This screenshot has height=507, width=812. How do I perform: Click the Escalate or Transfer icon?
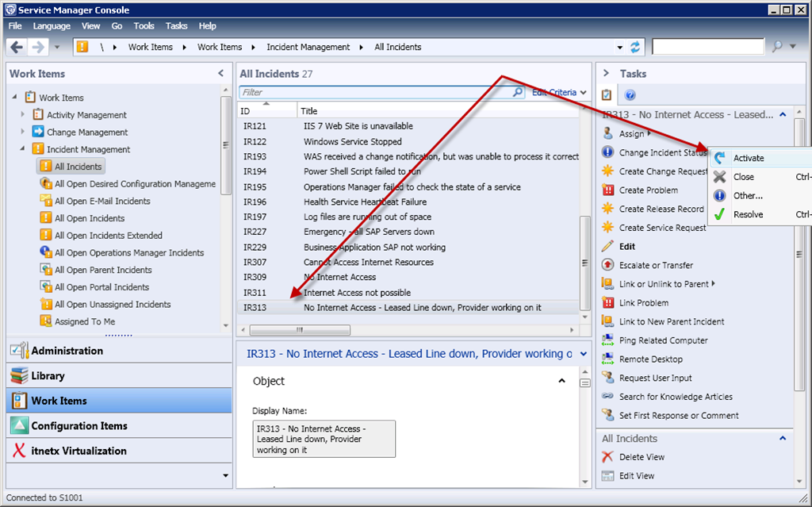click(607, 265)
